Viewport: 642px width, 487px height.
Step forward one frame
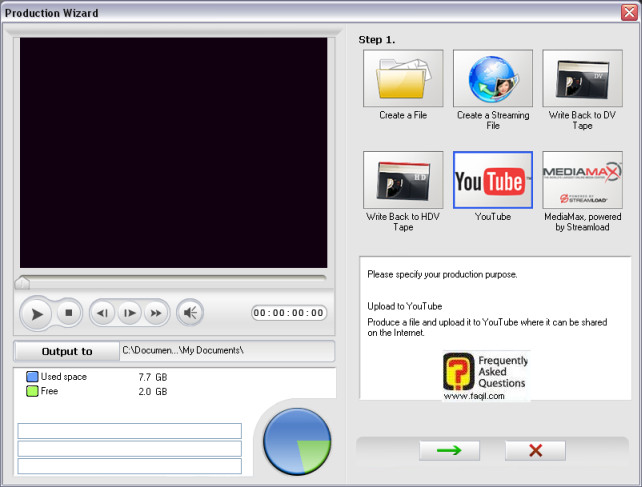129,313
